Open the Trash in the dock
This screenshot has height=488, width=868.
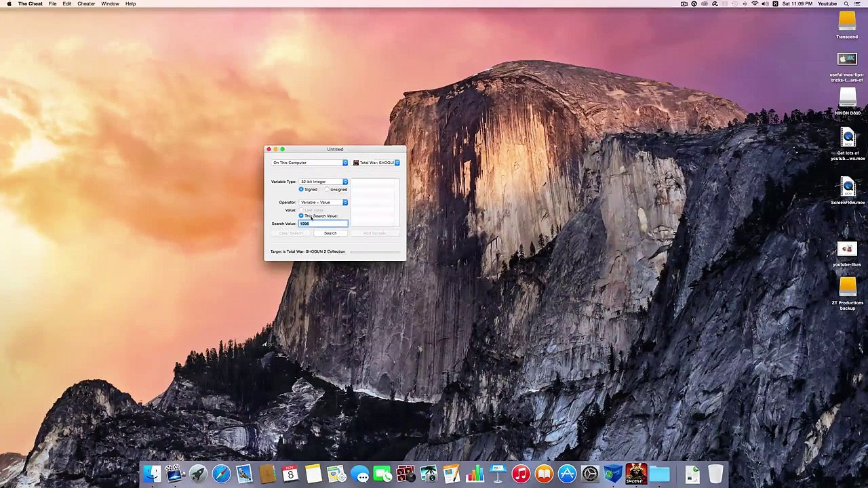[715, 474]
